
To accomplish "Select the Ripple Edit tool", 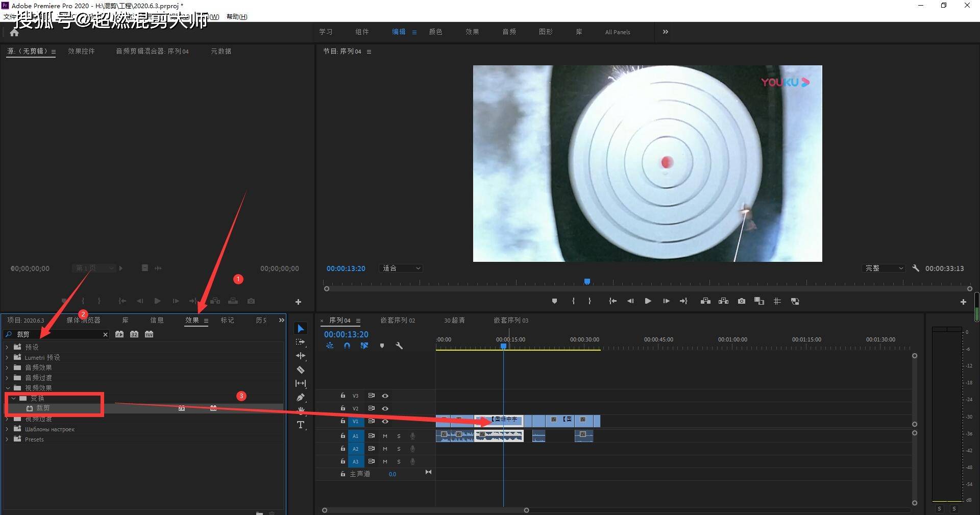I will coord(301,356).
